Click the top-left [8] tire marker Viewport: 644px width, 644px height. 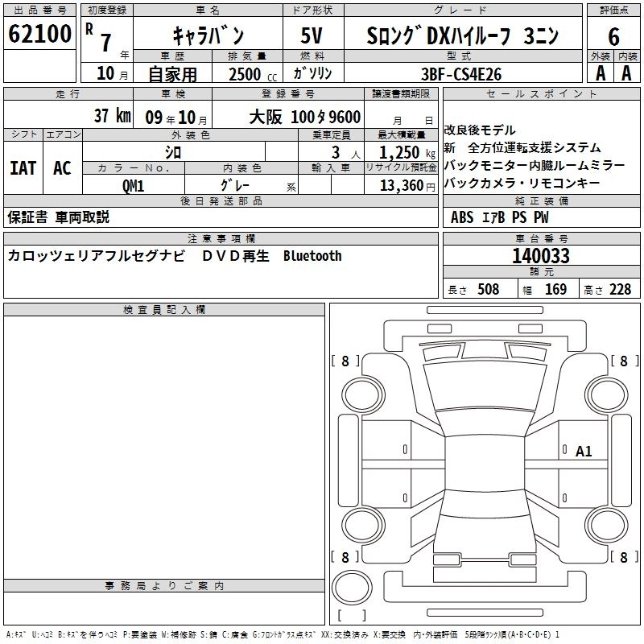[x=345, y=361]
